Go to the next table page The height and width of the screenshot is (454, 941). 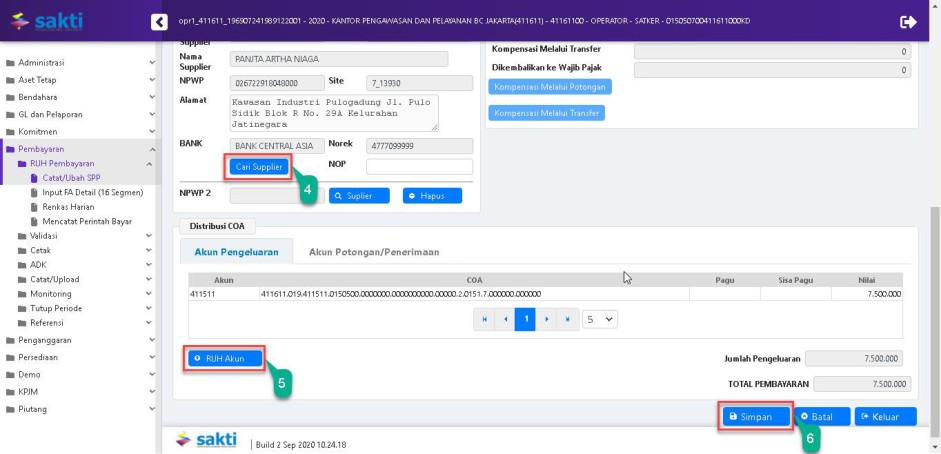(x=547, y=319)
